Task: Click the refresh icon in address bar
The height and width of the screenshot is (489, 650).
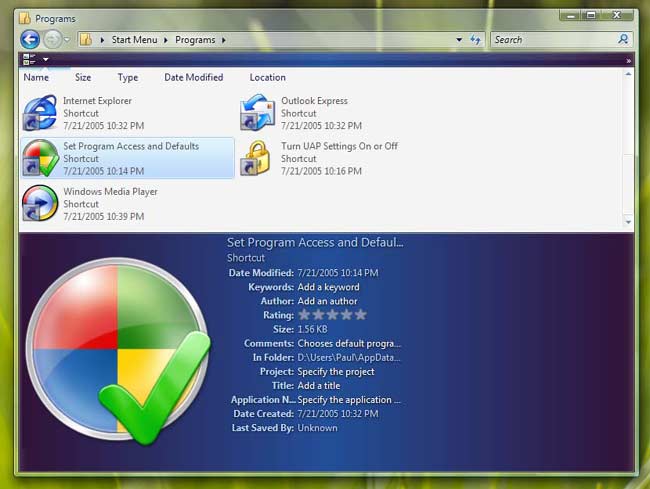Action: (475, 39)
